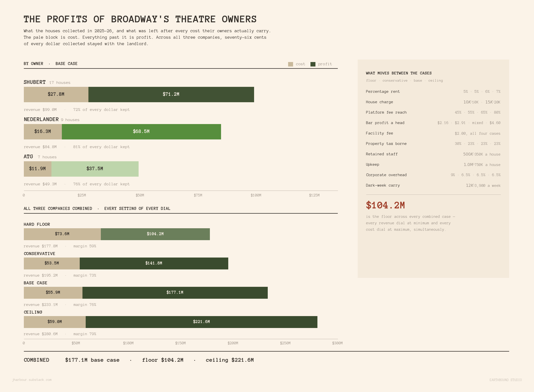Click the cost legend swatch
Screen dimensions: 534x392
click(x=290, y=64)
